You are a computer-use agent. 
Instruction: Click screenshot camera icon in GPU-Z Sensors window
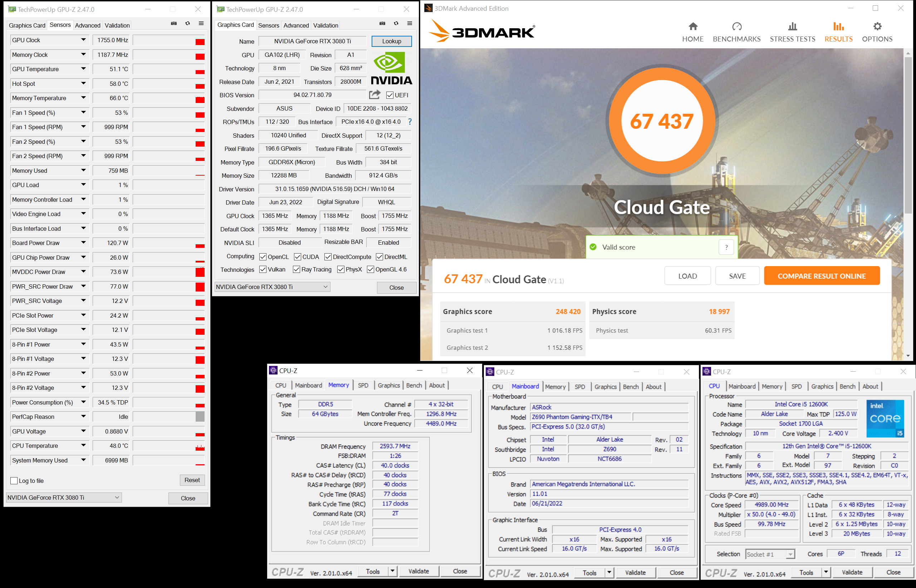(x=174, y=24)
